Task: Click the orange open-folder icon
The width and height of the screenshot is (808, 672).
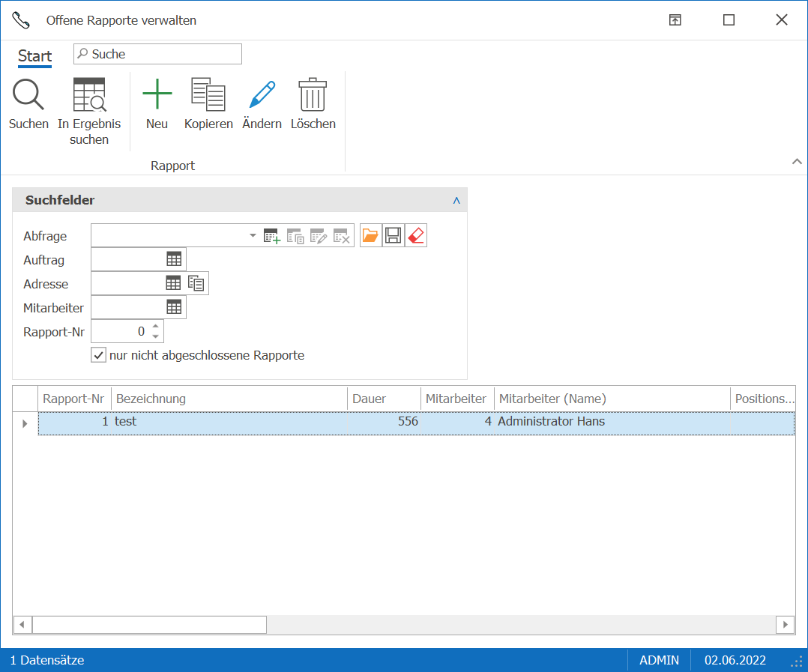Action: (370, 235)
